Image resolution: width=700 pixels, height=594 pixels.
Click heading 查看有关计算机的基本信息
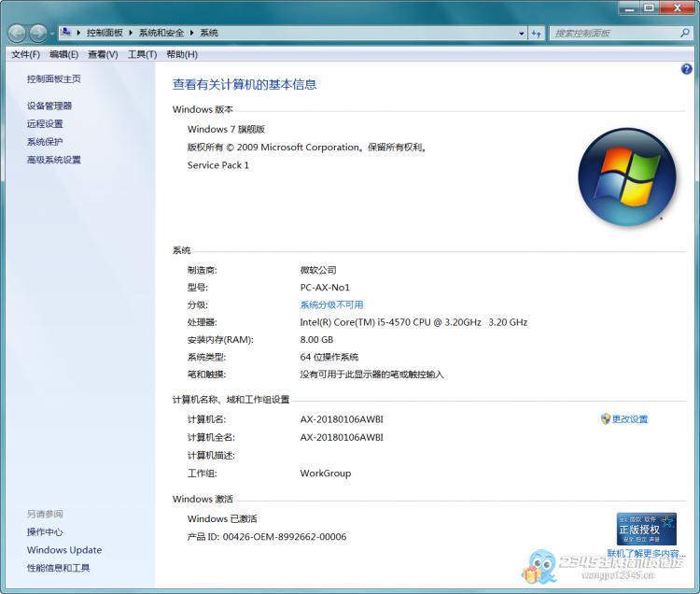point(245,84)
